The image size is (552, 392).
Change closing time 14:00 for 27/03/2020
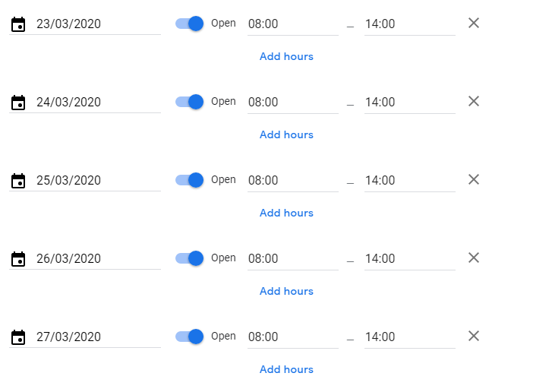[410, 337]
